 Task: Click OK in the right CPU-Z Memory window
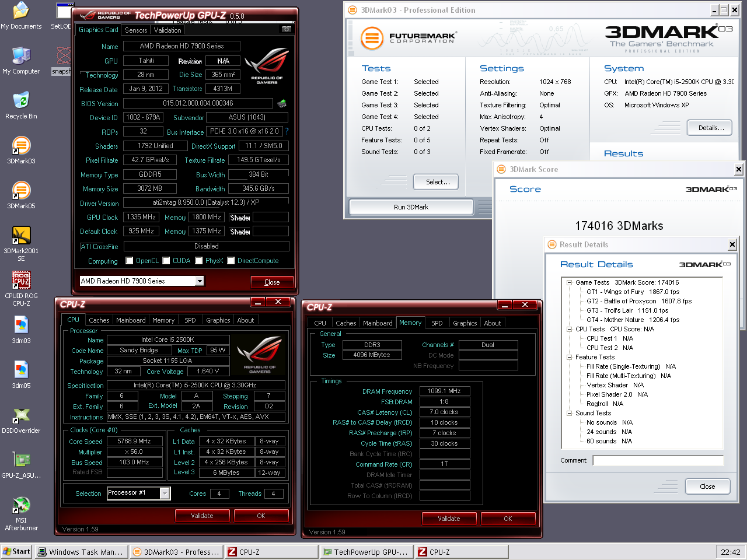(x=508, y=519)
